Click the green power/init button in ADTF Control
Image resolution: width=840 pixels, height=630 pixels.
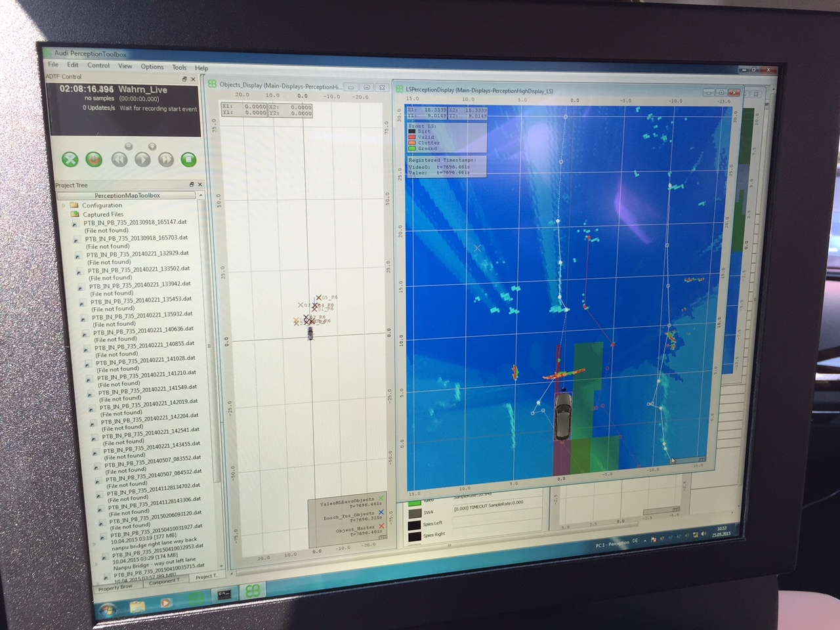94,159
